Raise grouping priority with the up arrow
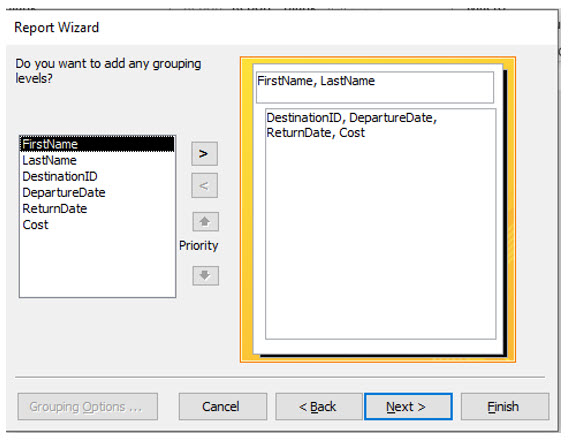Screen dimensions: 572x440 [205, 221]
